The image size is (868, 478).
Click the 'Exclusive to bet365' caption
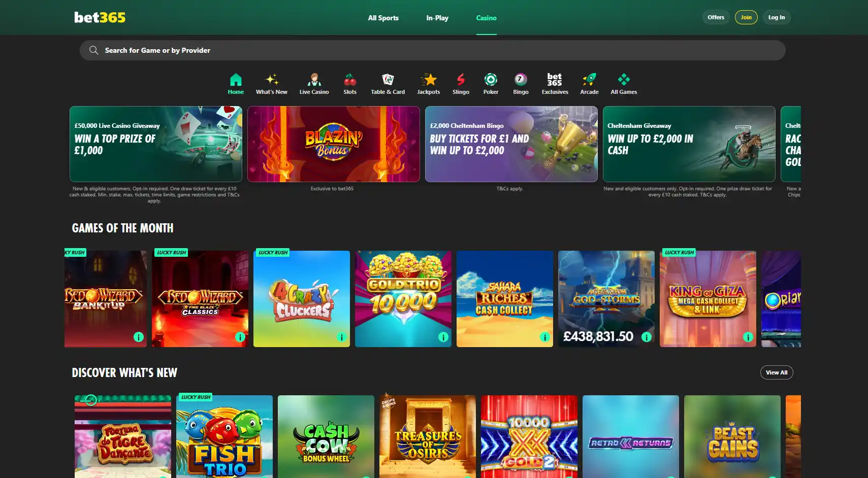tap(332, 188)
